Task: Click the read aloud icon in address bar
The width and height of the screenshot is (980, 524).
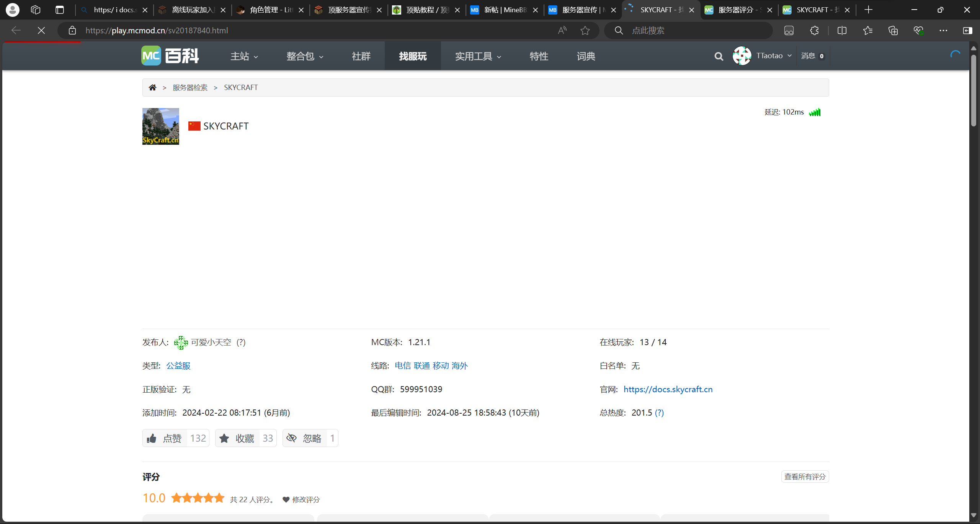Action: (x=562, y=30)
